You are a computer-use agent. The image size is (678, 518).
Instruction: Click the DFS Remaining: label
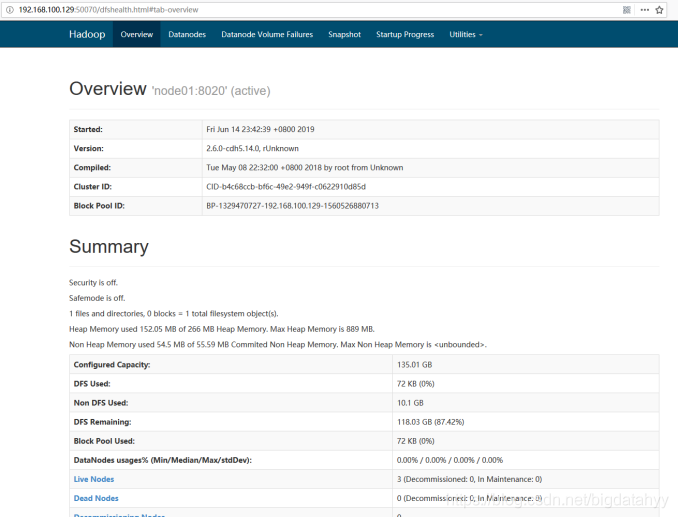click(102, 422)
